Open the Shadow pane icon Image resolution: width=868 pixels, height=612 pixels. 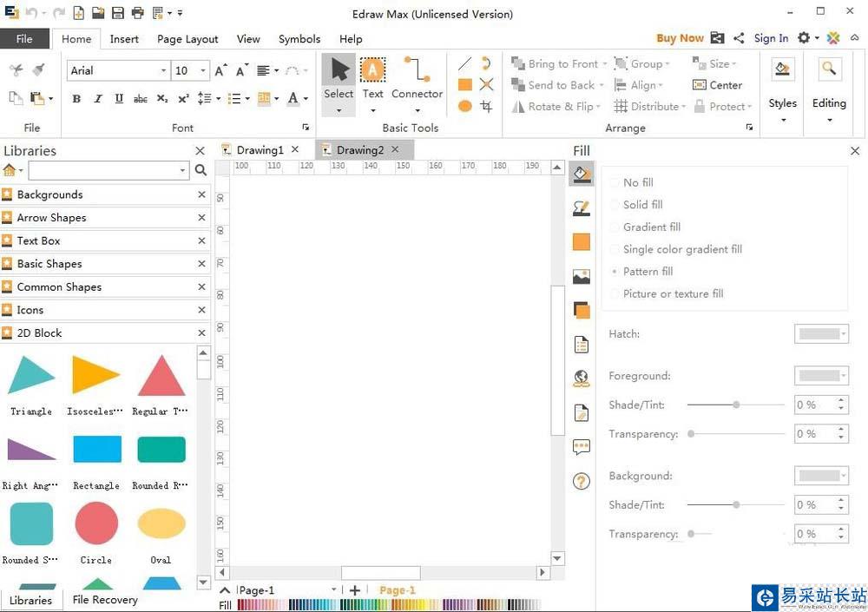pos(582,242)
